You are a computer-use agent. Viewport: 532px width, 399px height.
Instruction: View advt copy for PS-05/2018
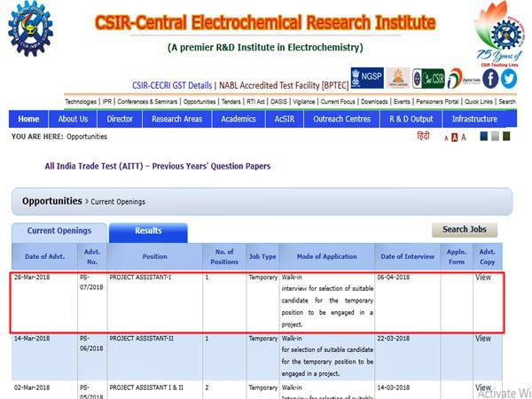tap(483, 387)
